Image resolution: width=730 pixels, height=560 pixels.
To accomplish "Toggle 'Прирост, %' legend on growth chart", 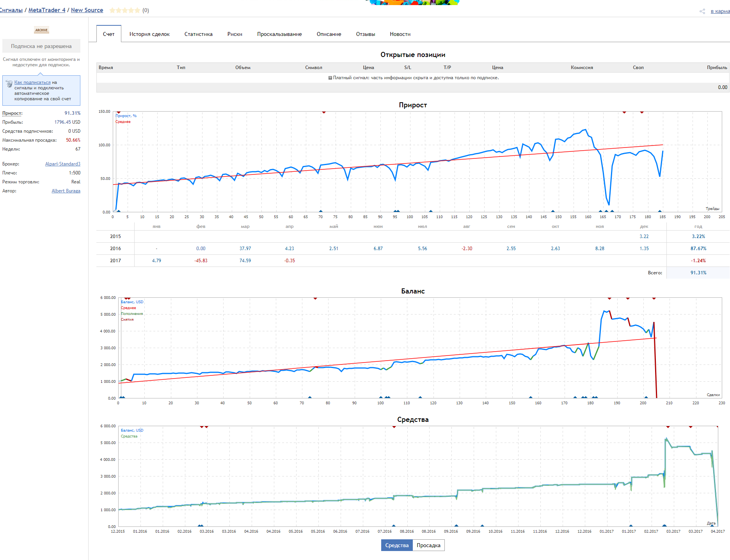I will click(x=126, y=116).
